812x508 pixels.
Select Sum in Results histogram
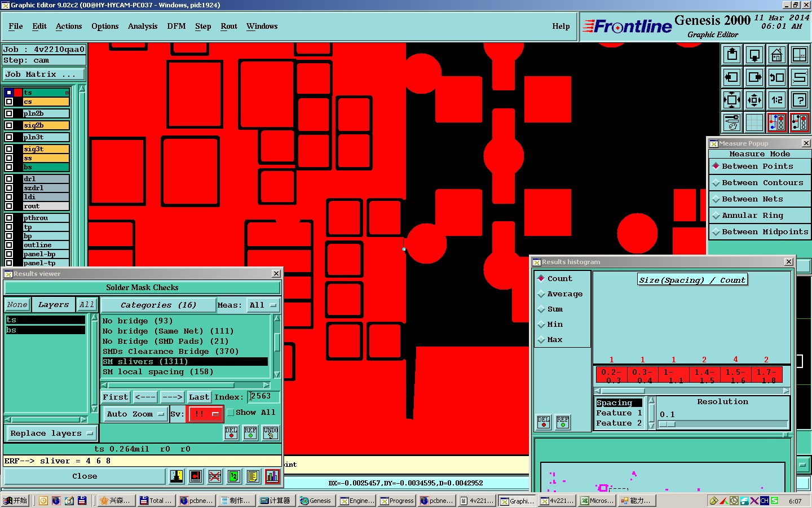coord(550,309)
